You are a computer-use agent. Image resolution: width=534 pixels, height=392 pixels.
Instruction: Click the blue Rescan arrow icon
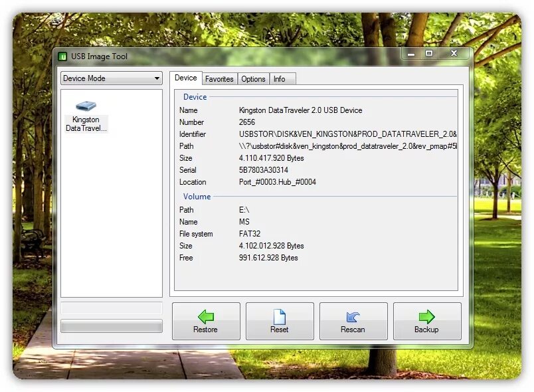click(353, 317)
